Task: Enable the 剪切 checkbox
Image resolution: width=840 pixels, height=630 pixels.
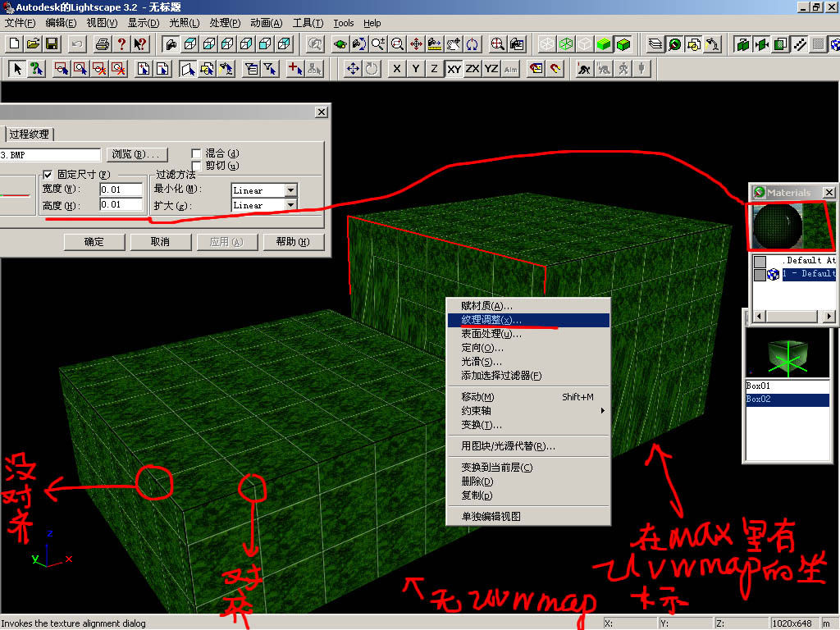Action: (x=196, y=166)
